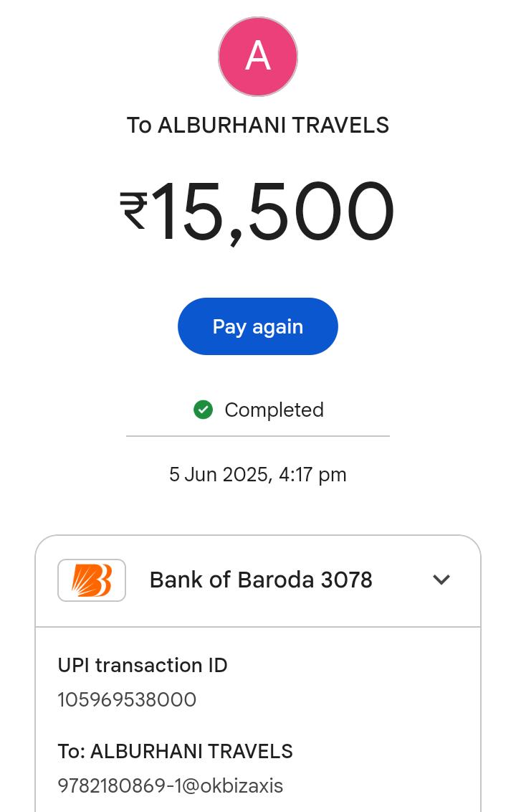
Task: Expand the Bank of Baroda details chevron
Action: (441, 580)
